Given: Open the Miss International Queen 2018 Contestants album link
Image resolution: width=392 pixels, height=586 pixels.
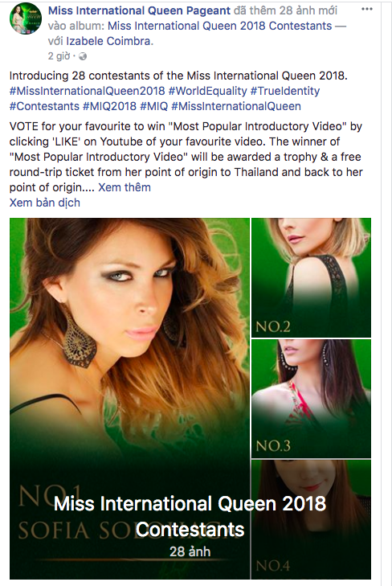Looking at the screenshot, I should coord(219,26).
